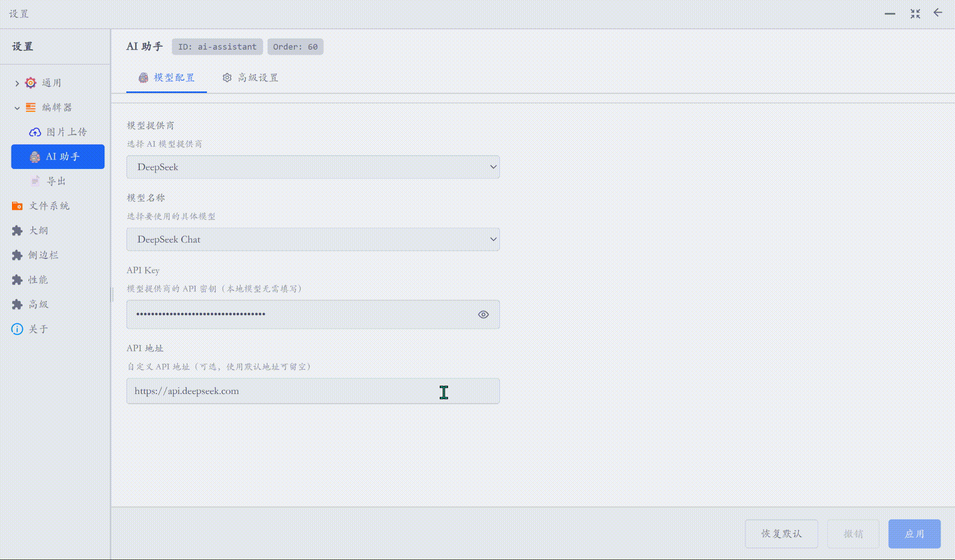
Task: Click the 大纲 puzzle piece icon
Action: pyautogui.click(x=17, y=230)
